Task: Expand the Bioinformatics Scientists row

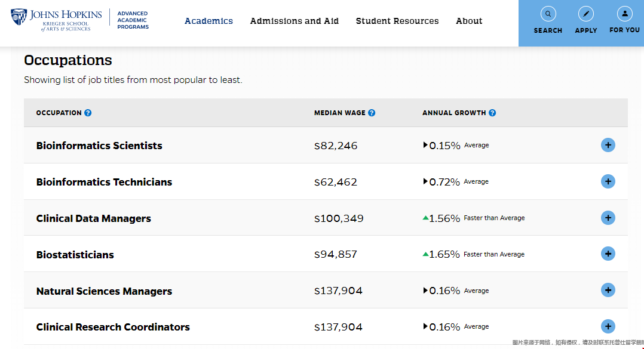Action: point(608,145)
